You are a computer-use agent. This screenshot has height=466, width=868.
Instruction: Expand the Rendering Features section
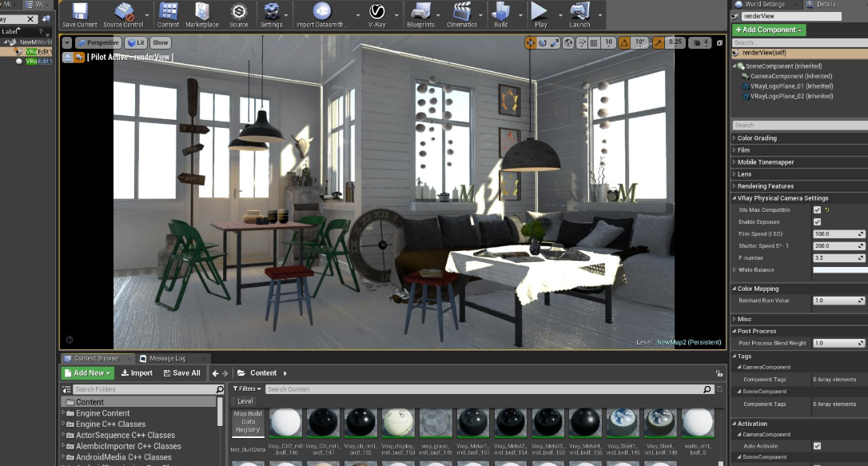[x=765, y=186]
